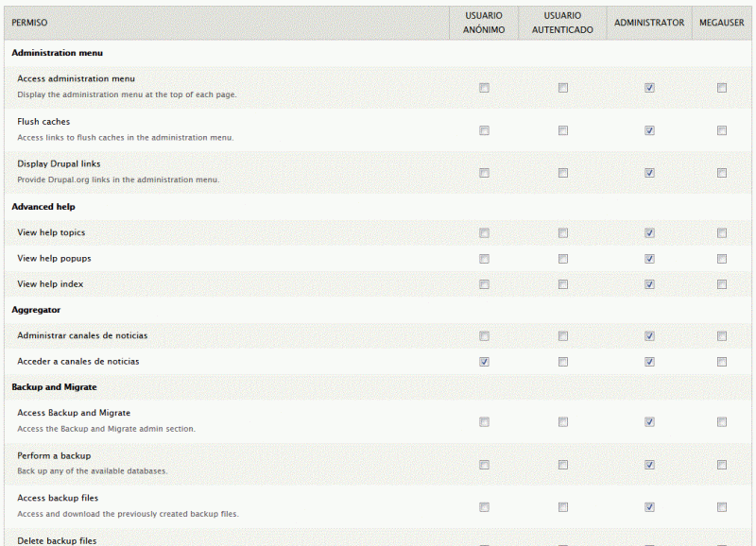The height and width of the screenshot is (546, 756).
Task: Enable Acceder a canales de noticias for autenticado
Action: [563, 361]
